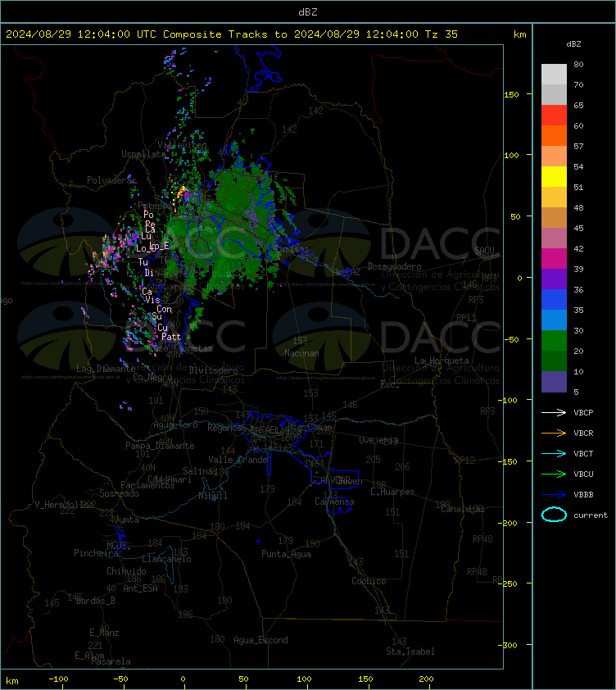Pick the red swatch in the dBZ legend

(554, 116)
